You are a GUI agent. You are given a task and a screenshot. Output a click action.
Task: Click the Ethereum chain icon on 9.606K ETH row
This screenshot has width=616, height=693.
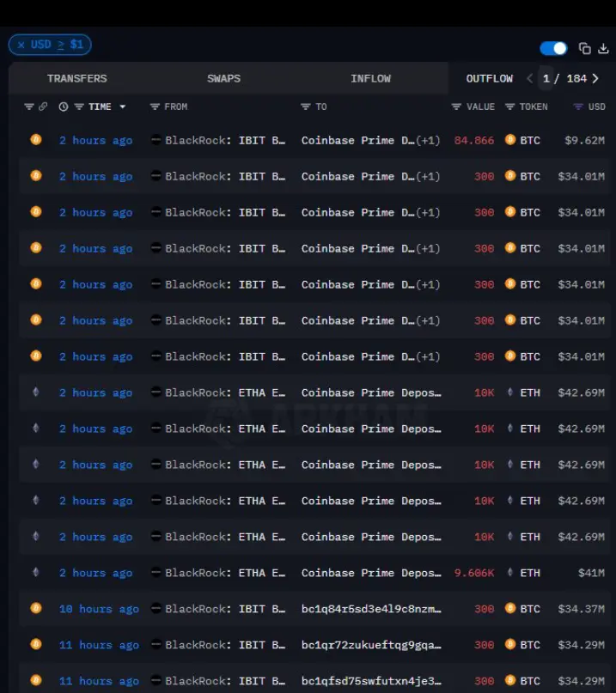pos(36,572)
